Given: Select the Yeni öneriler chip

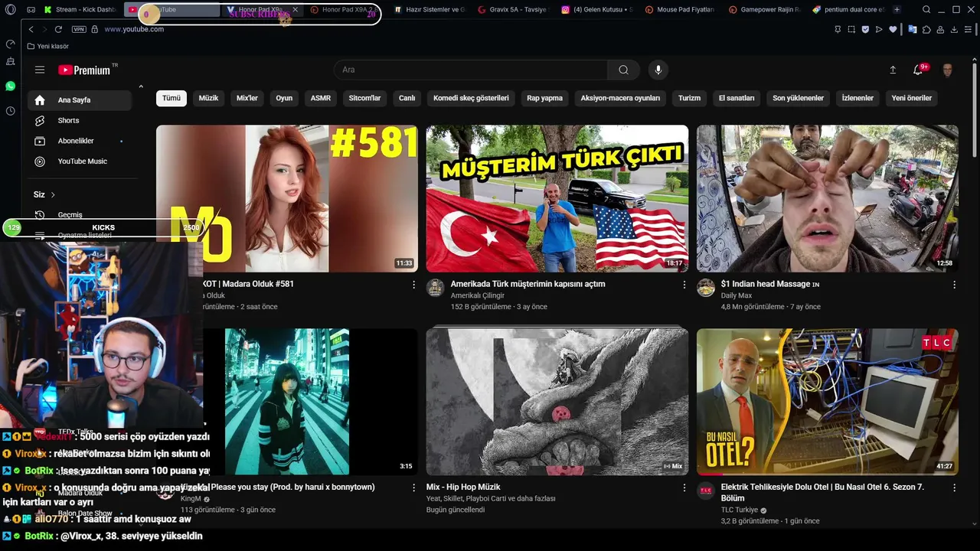Looking at the screenshot, I should (911, 98).
